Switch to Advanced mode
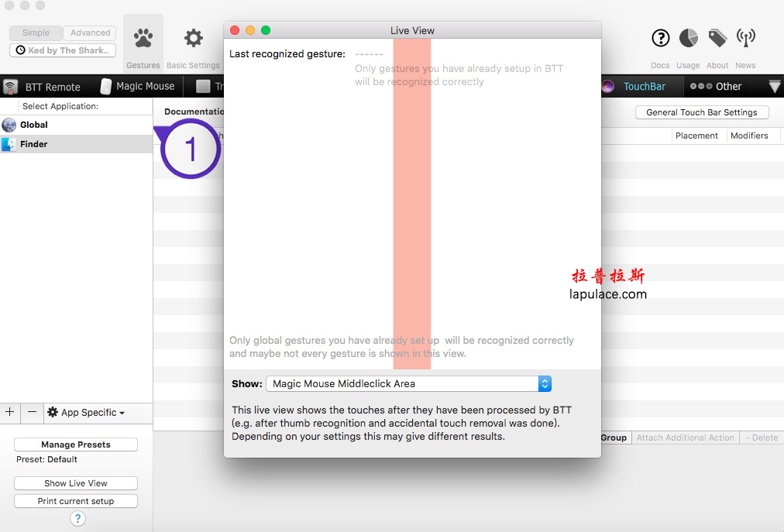 pyautogui.click(x=90, y=33)
